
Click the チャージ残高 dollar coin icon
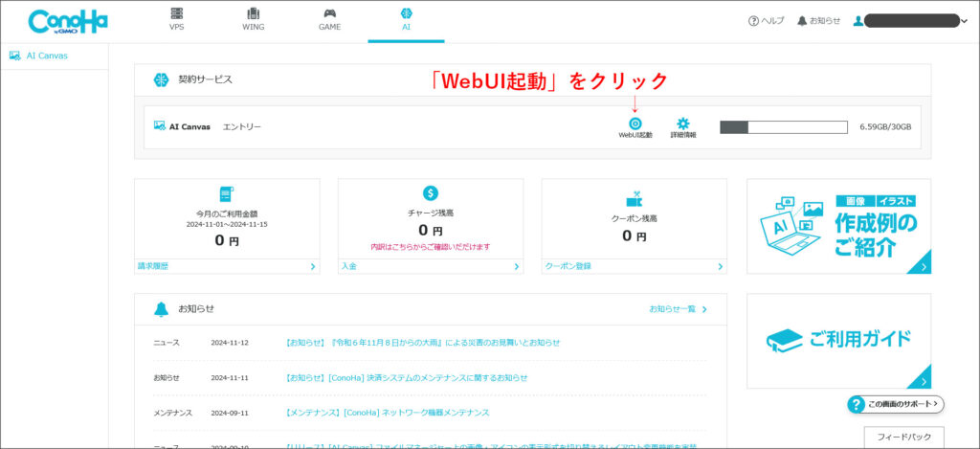coord(431,193)
